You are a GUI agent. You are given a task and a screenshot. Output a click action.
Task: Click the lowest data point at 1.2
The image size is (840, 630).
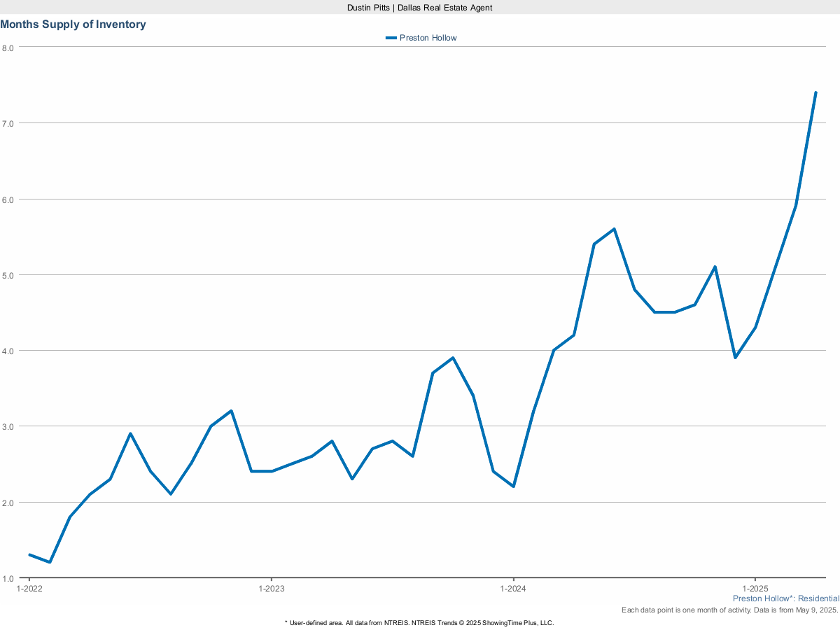50,562
